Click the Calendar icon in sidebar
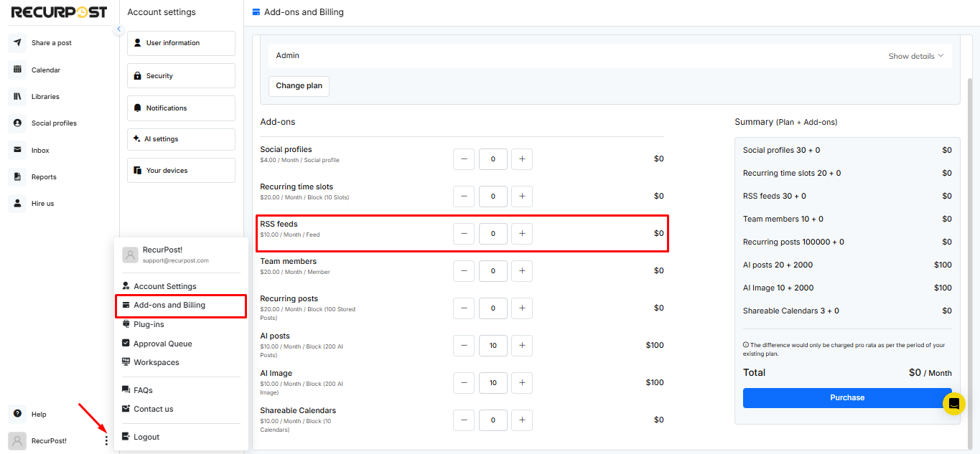The height and width of the screenshot is (454, 980). pyautogui.click(x=17, y=70)
